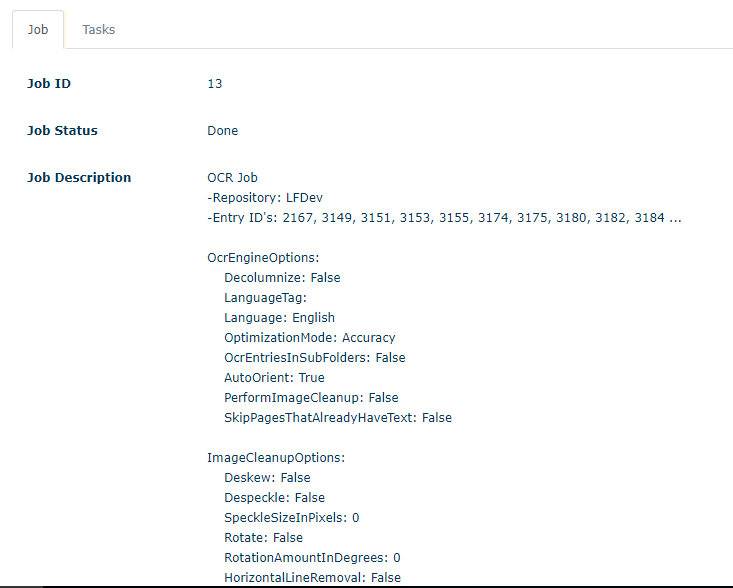Click the OptimizationMode: Accuracy setting
The width and height of the screenshot is (733, 588).
coord(310,338)
